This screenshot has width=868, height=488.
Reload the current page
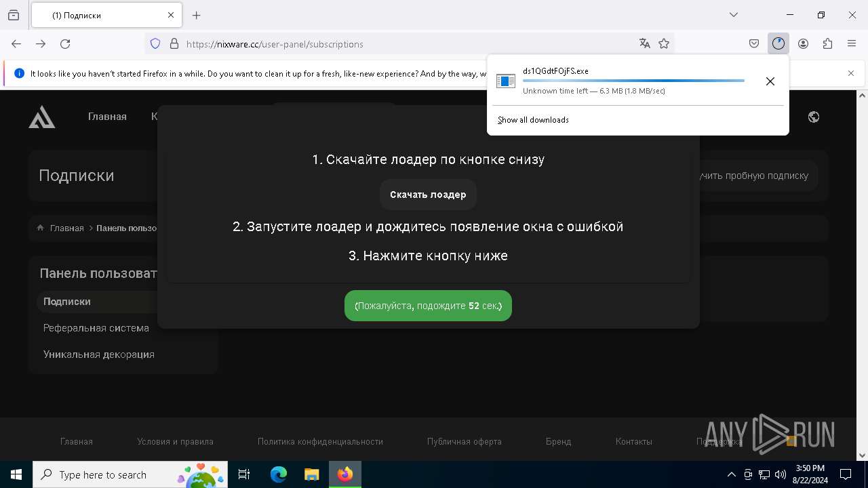pyautogui.click(x=65, y=44)
